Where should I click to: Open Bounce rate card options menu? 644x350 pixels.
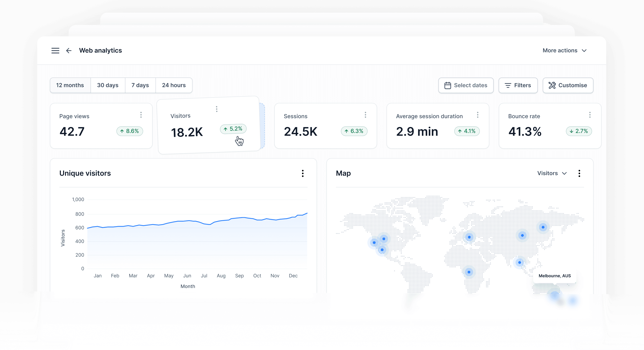pos(590,115)
